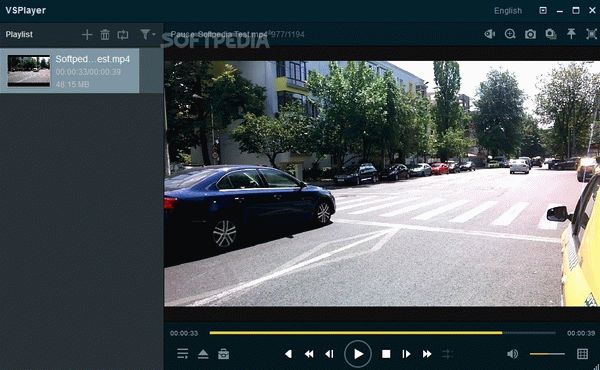Screen dimensions: 600x370
Task: Delete playlist item with trash icon
Action: pos(105,34)
